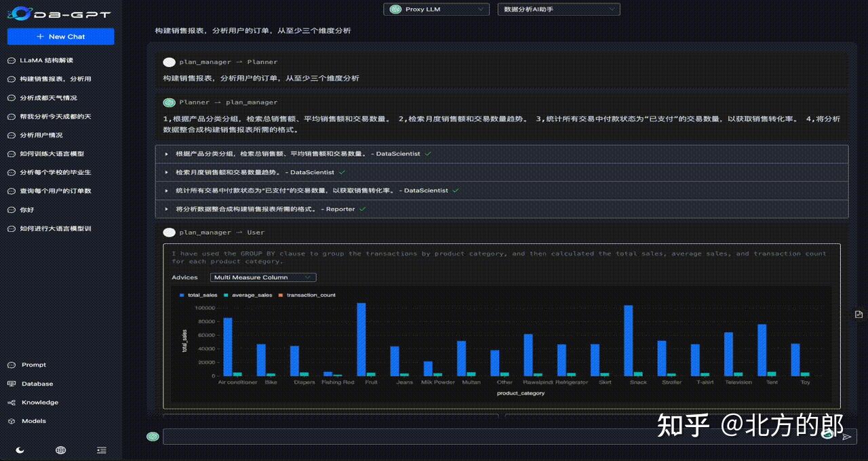Click the New Chat button
The height and width of the screenshot is (461, 868).
[60, 35]
